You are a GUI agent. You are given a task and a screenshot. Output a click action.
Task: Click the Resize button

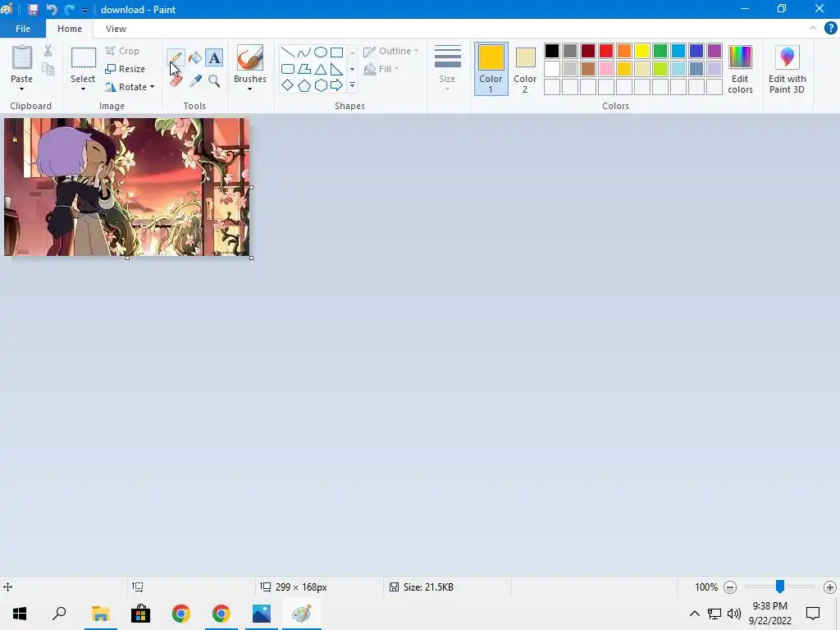[125, 69]
